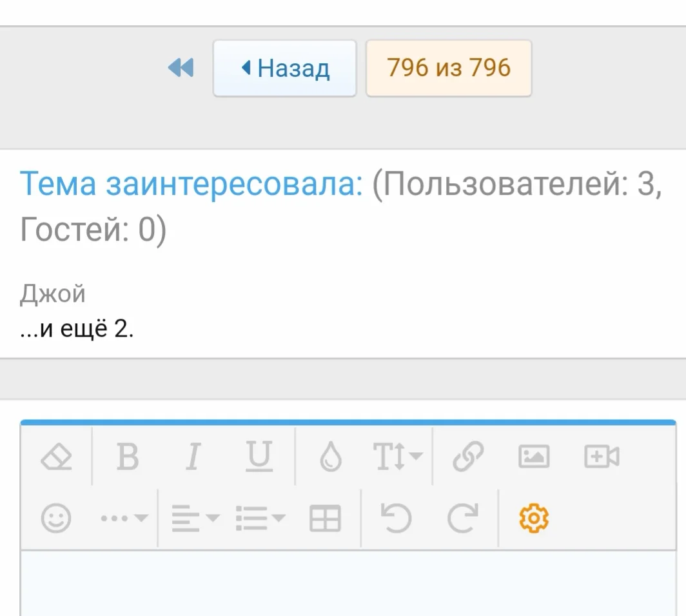
Task: Undo the last editor action
Action: [x=396, y=516]
